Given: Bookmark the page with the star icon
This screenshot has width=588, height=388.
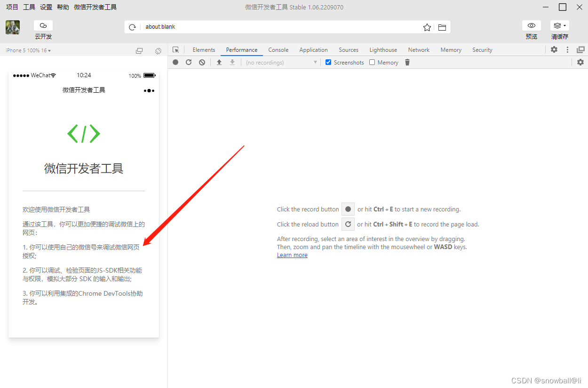Looking at the screenshot, I should pos(427,27).
